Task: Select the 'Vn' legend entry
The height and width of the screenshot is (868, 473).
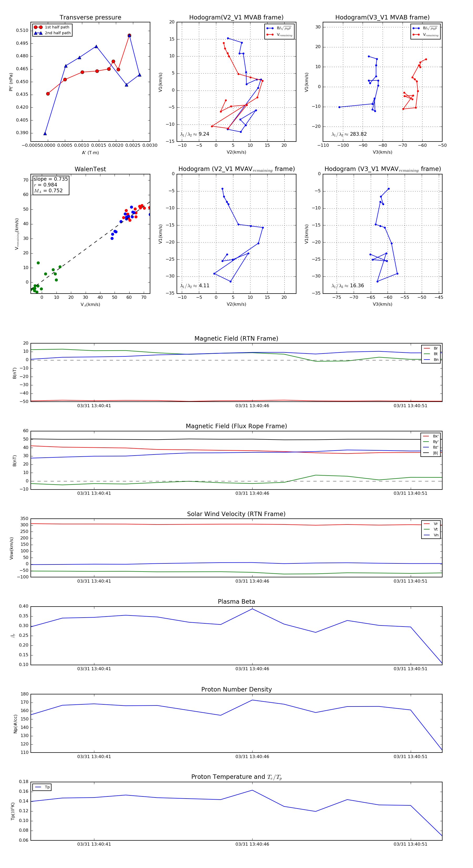Action: click(x=431, y=535)
